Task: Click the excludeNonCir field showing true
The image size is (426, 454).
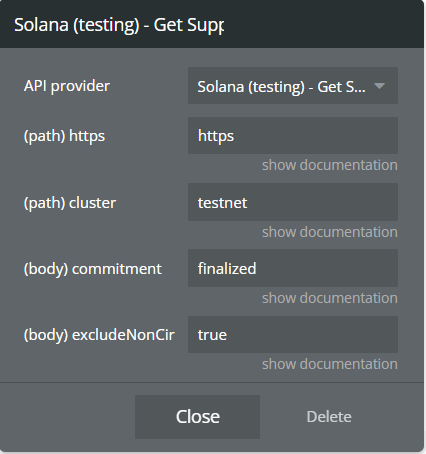Action: tap(293, 334)
